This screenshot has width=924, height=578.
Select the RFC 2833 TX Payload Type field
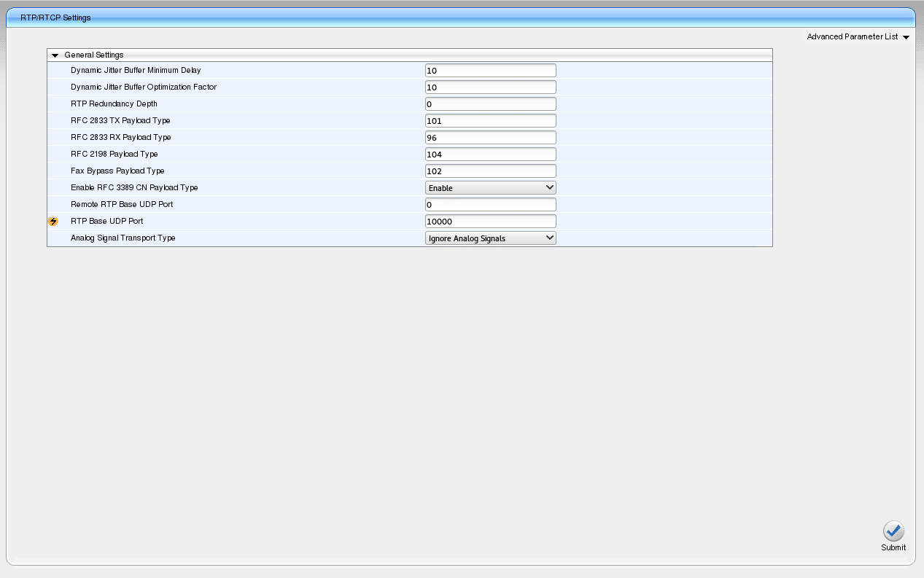pos(491,120)
